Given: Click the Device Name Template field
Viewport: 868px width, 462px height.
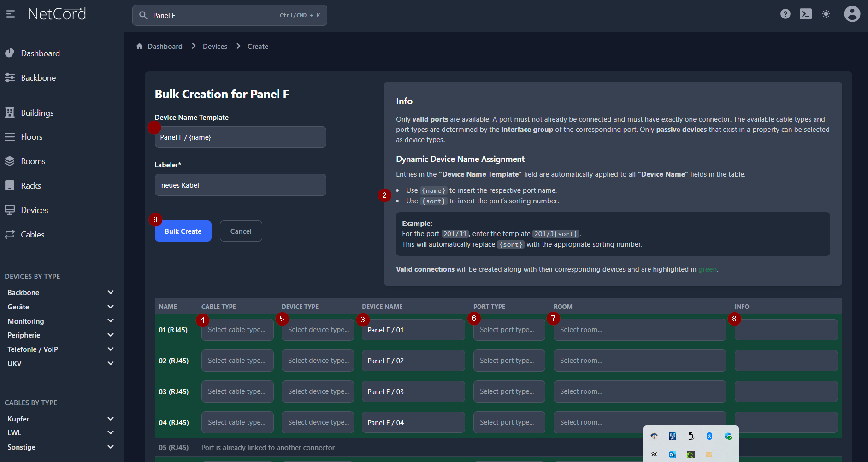Looking at the screenshot, I should [240, 137].
